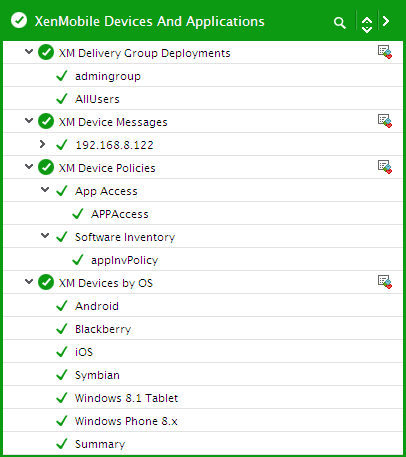Image resolution: width=406 pixels, height=457 pixels.
Task: Click the right arrow icon in header
Action: tap(386, 21)
